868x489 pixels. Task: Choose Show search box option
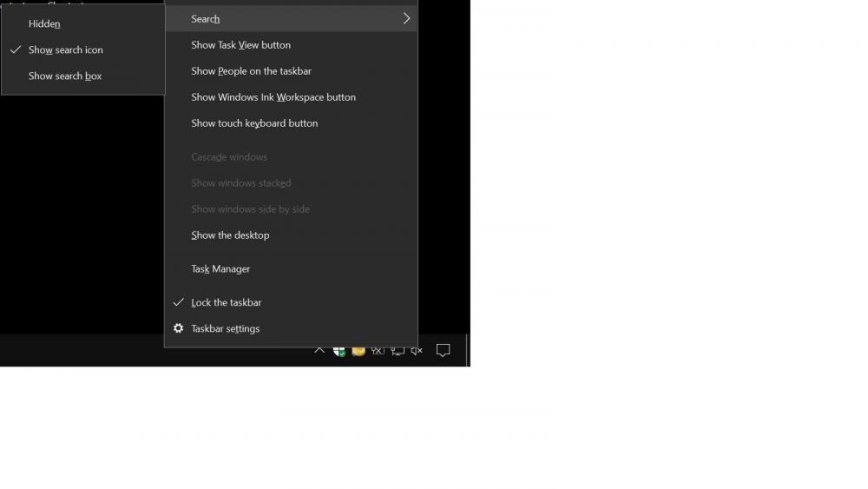coord(83,76)
